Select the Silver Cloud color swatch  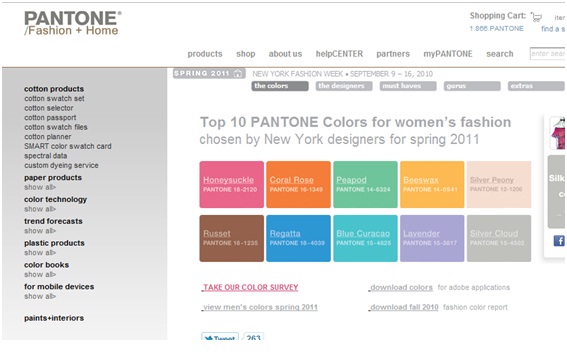point(499,238)
